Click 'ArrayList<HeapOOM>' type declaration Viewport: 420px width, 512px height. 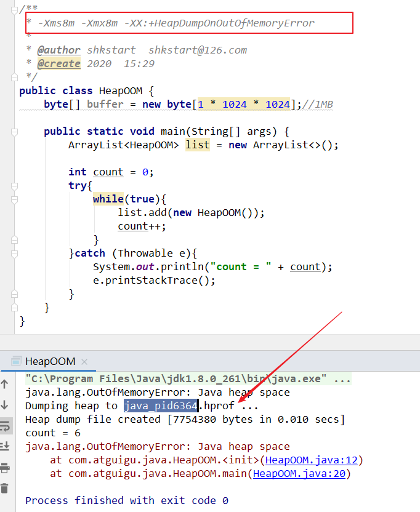(x=124, y=145)
